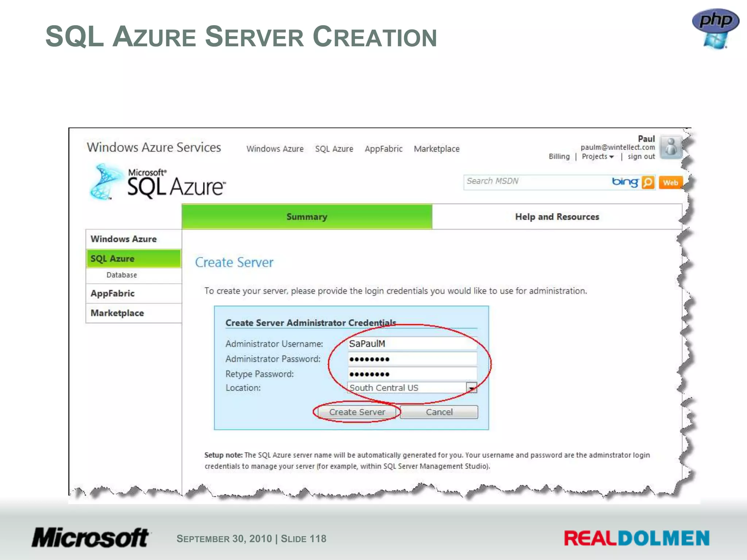Click the Create Server page heading
The image size is (747, 560).
(x=234, y=262)
